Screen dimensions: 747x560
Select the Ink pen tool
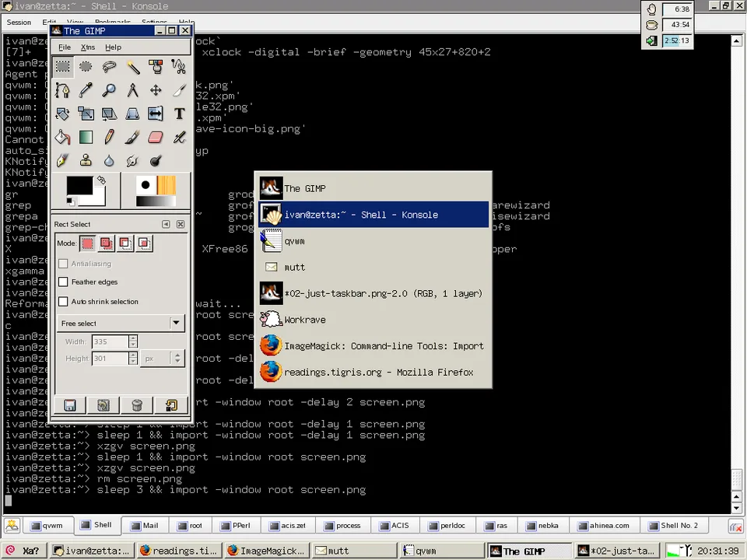(x=62, y=160)
